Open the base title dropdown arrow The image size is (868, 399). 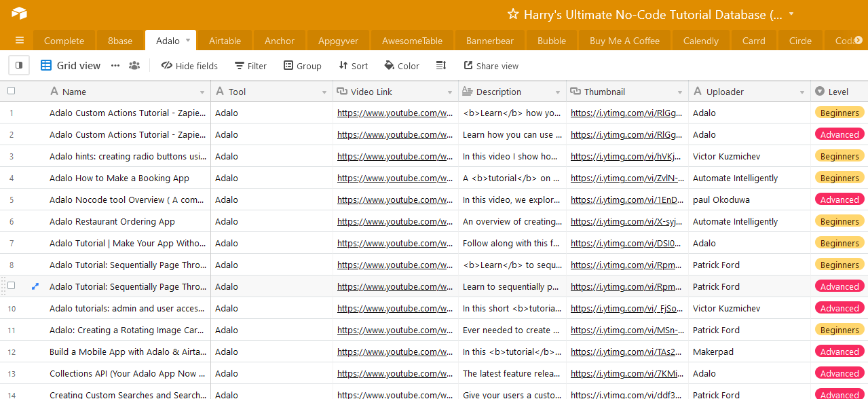tap(791, 14)
